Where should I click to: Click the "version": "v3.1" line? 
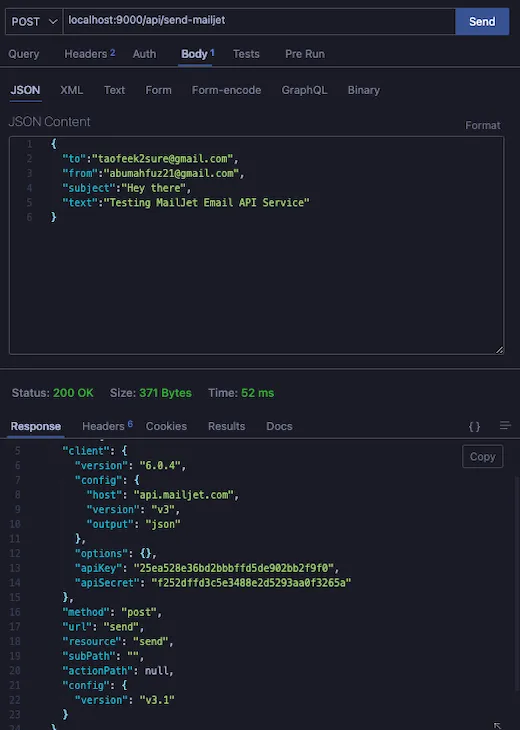pos(124,700)
